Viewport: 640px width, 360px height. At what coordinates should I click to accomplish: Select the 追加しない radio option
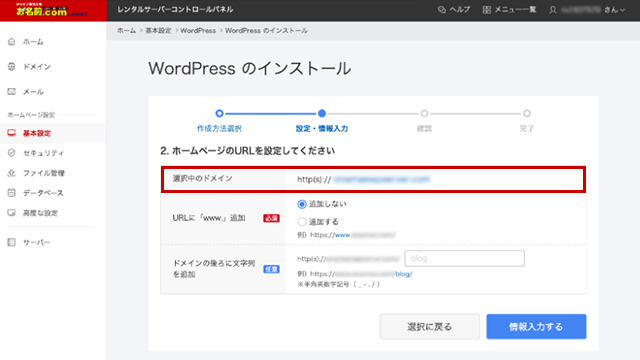click(302, 204)
